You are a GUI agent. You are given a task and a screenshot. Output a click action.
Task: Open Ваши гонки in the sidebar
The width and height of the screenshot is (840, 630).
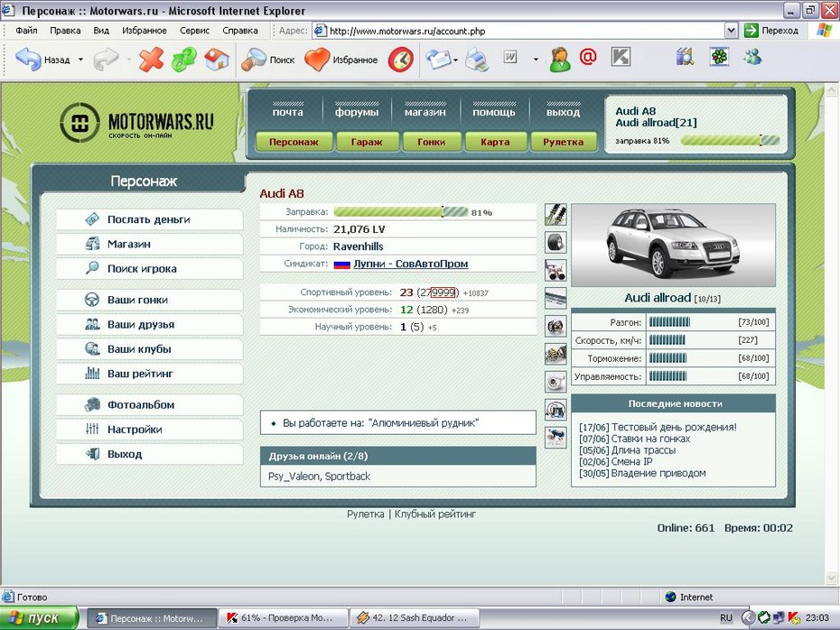point(149,300)
